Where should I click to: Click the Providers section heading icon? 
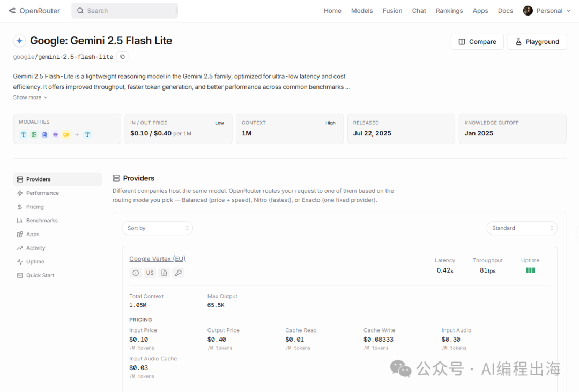116,178
